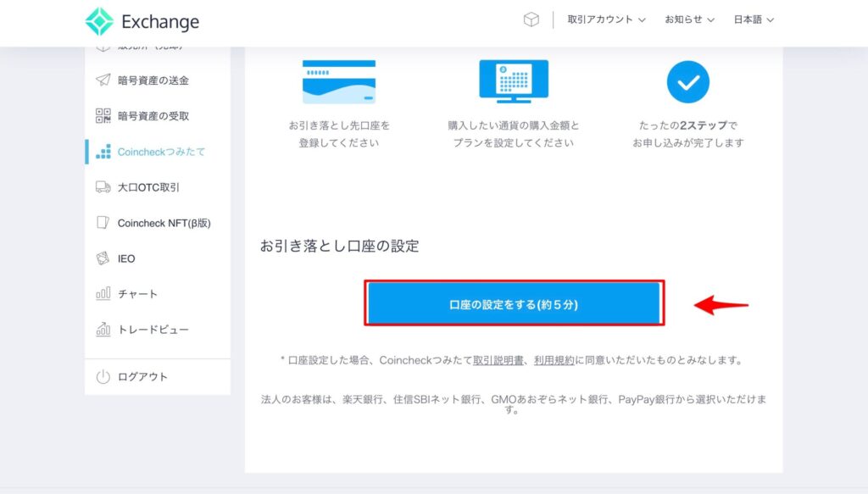Open the 取引説明書 link
The width and height of the screenshot is (868, 494).
click(498, 360)
